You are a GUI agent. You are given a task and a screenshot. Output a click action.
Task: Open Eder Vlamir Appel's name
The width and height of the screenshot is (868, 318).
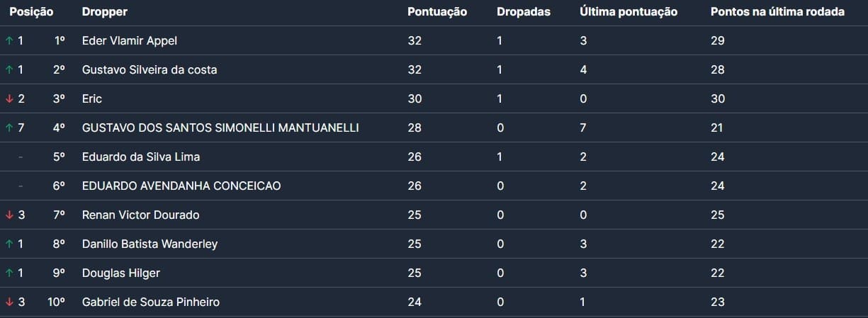point(130,41)
